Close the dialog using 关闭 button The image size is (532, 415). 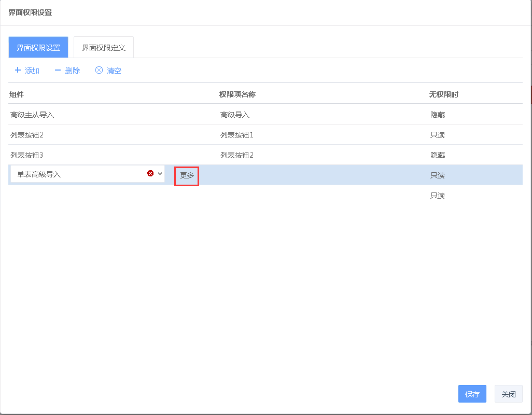coord(508,394)
